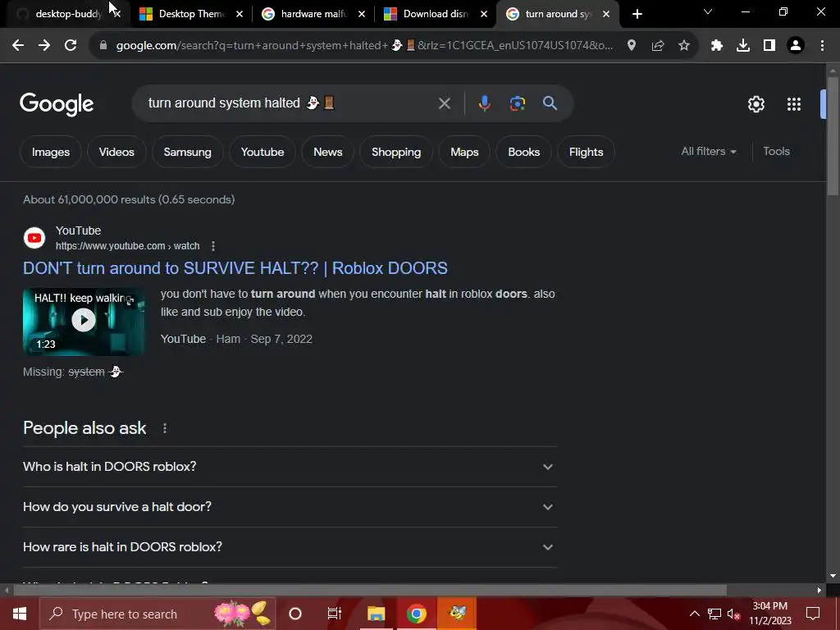Filter results by Books
Viewport: 840px width, 630px height.
524,152
